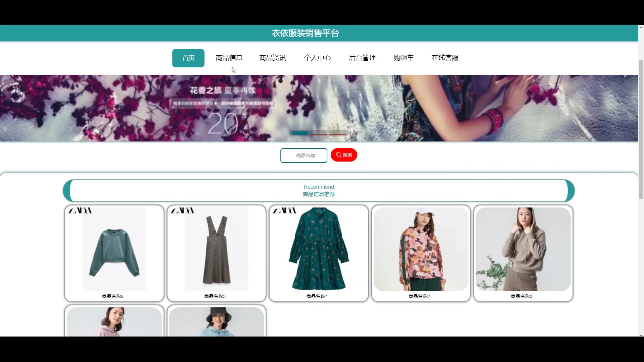
Task: Click the carousel next arrow
Action: 626,75
